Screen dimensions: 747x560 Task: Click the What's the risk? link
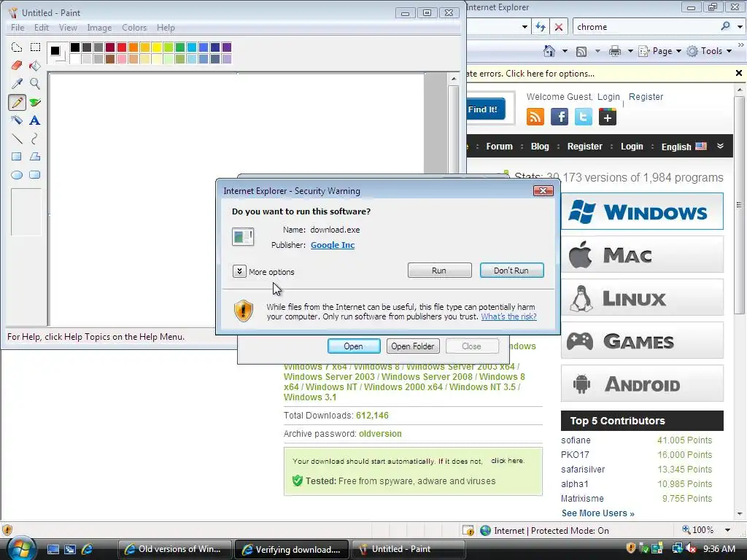[508, 316]
